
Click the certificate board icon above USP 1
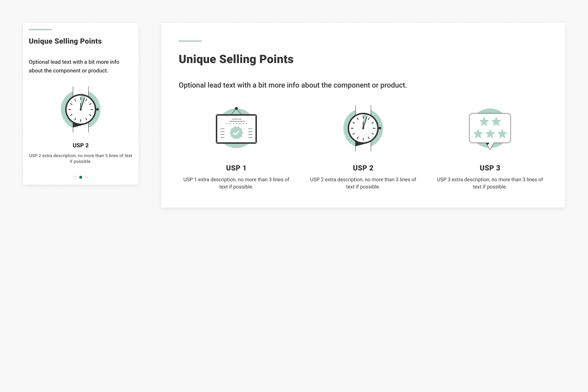(x=236, y=128)
